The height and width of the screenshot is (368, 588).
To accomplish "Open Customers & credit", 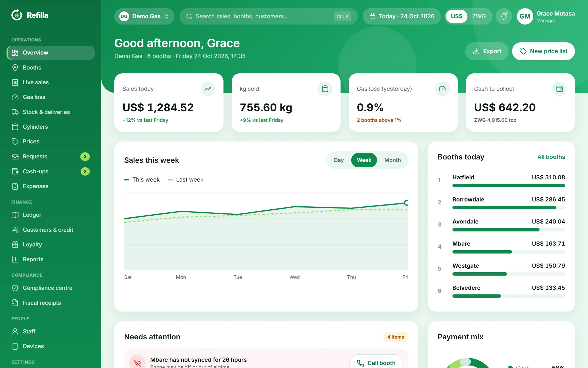I will pyautogui.click(x=51, y=230).
